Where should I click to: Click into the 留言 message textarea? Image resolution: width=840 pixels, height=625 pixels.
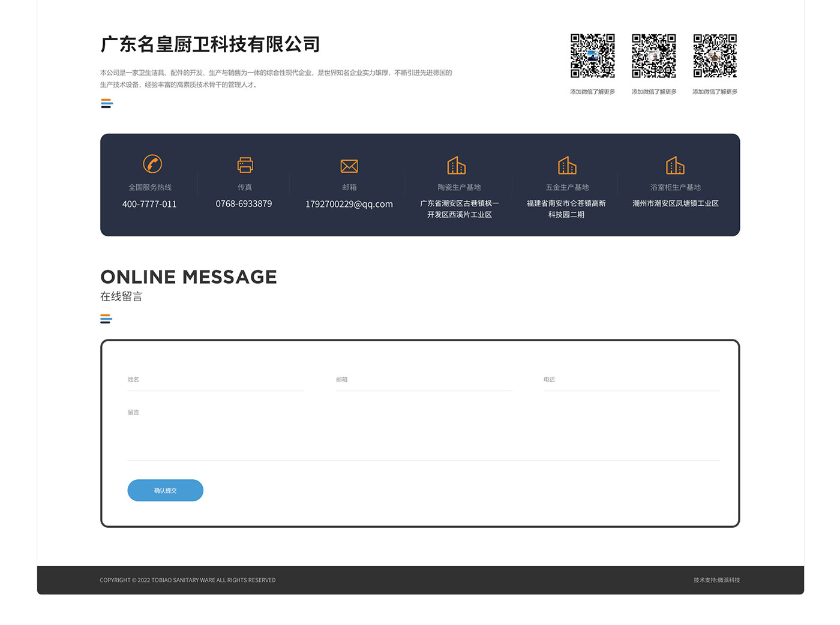coord(423,435)
